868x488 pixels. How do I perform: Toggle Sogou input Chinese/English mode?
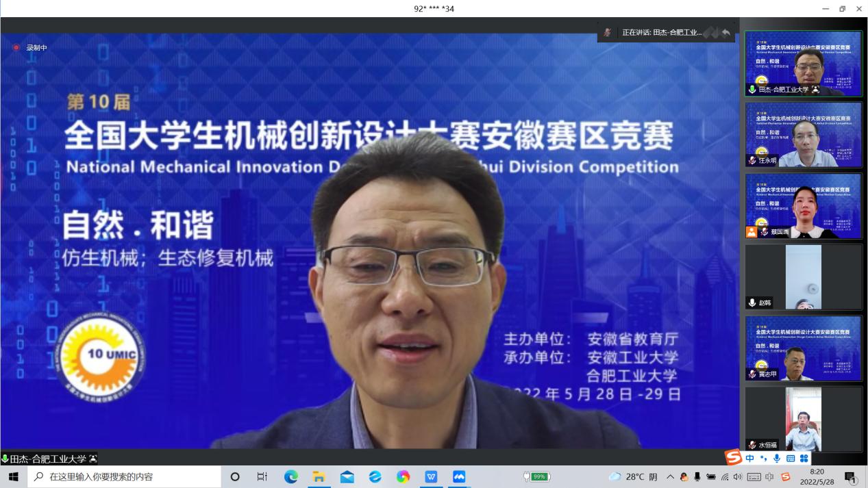(750, 459)
